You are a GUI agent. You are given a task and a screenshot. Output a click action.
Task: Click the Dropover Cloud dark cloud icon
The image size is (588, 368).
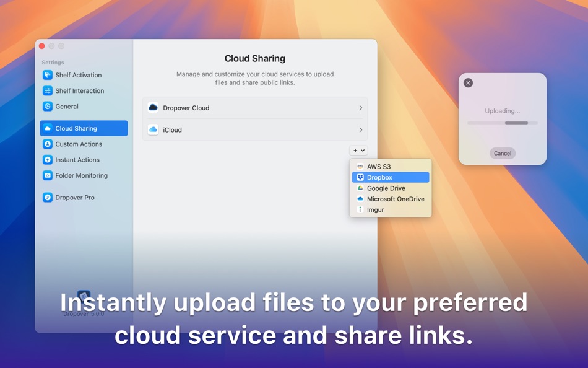[153, 108]
